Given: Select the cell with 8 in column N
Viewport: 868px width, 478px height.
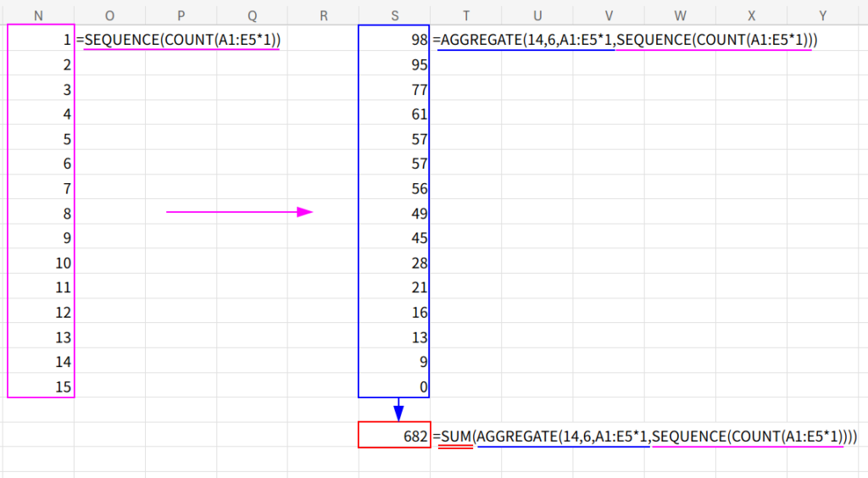Looking at the screenshot, I should [41, 214].
